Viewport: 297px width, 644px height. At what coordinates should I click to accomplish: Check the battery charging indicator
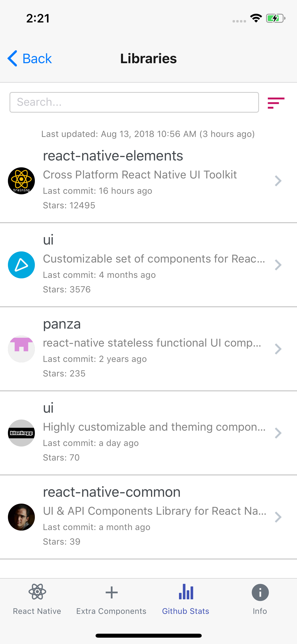click(275, 18)
